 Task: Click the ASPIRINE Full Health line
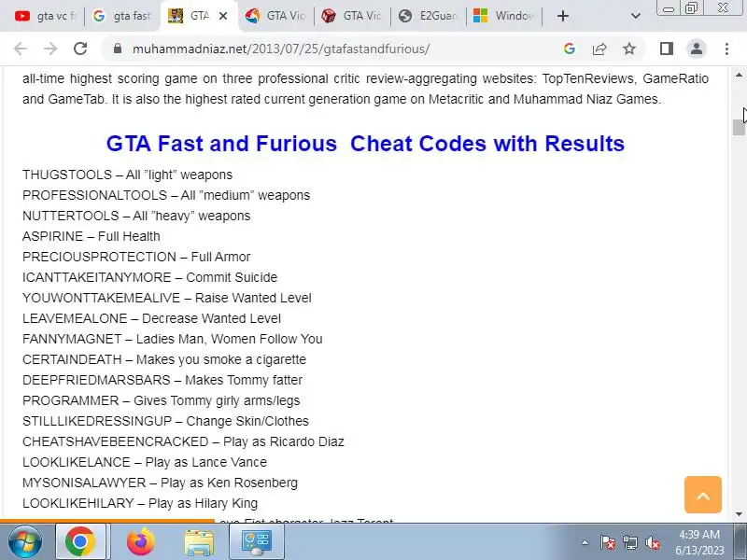click(91, 236)
